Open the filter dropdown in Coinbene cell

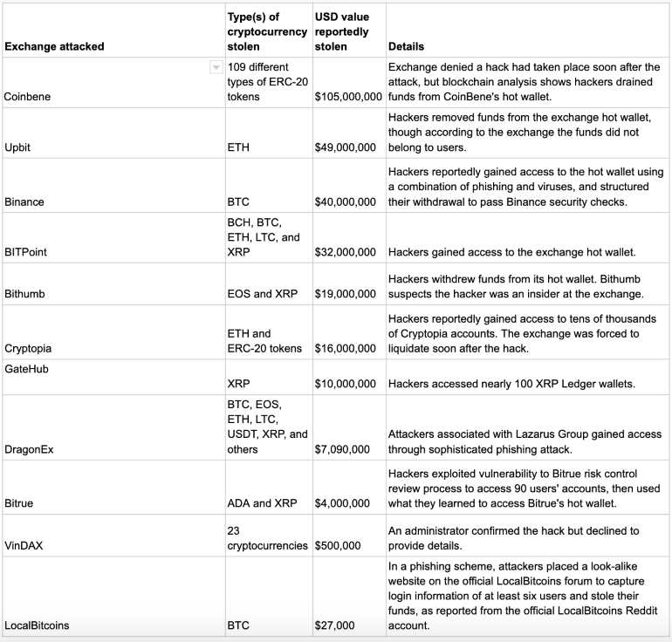point(216,67)
